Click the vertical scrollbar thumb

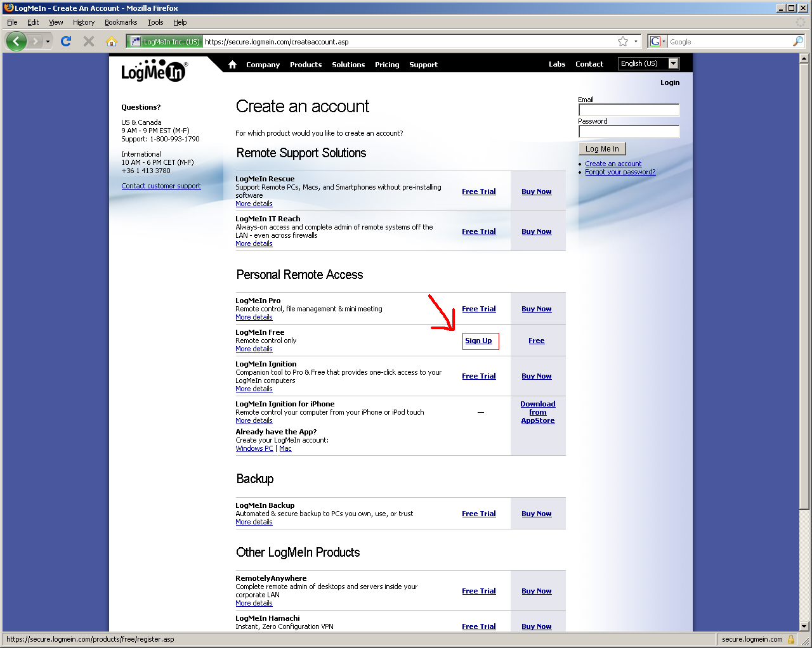point(804,286)
